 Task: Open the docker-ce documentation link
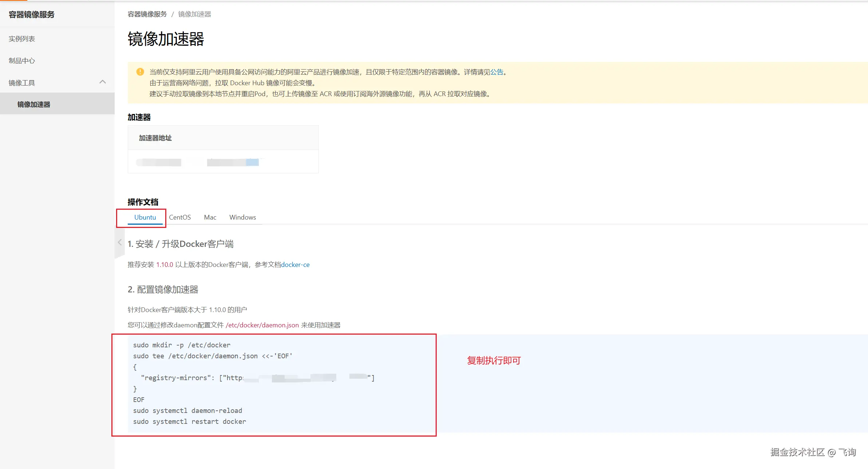[295, 264]
